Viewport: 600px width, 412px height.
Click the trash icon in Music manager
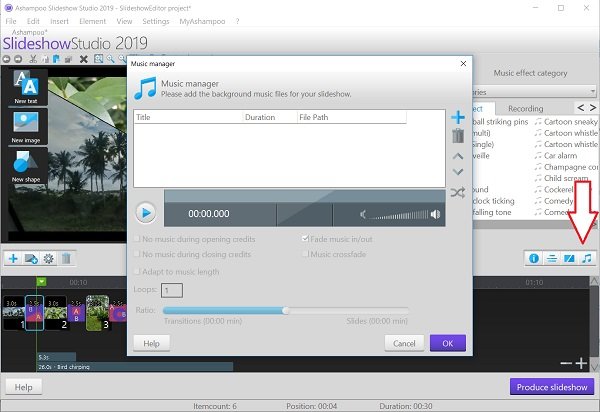458,136
